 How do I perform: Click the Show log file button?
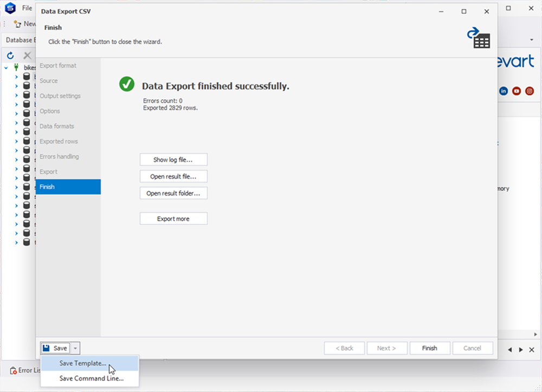pyautogui.click(x=173, y=159)
